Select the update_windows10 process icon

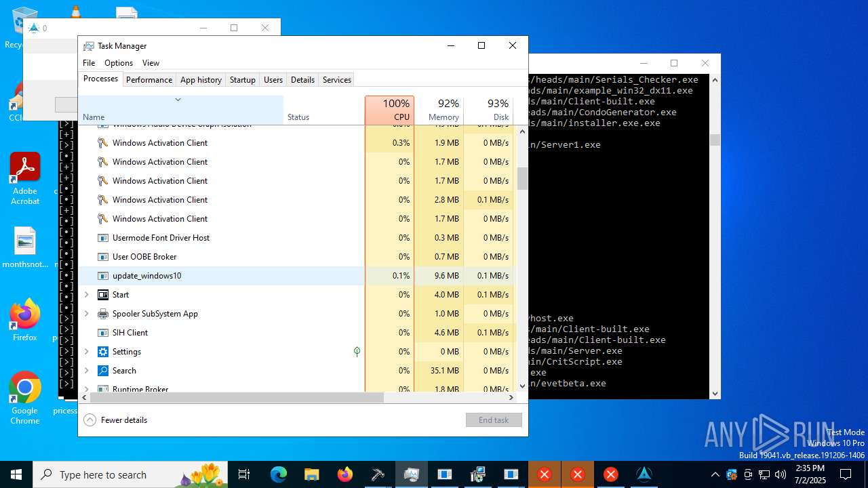coord(103,276)
